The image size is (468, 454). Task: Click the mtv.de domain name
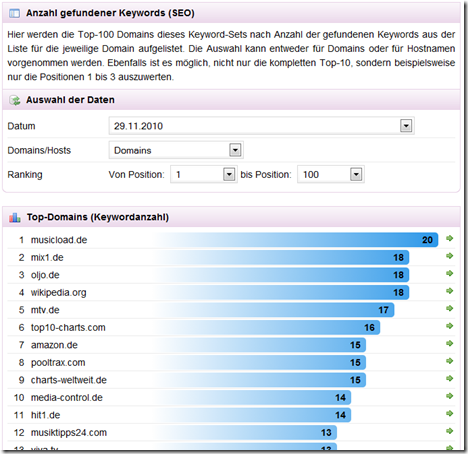tap(45, 310)
